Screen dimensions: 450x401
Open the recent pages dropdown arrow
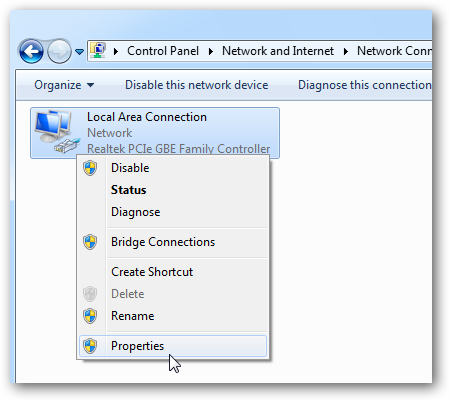[x=79, y=52]
